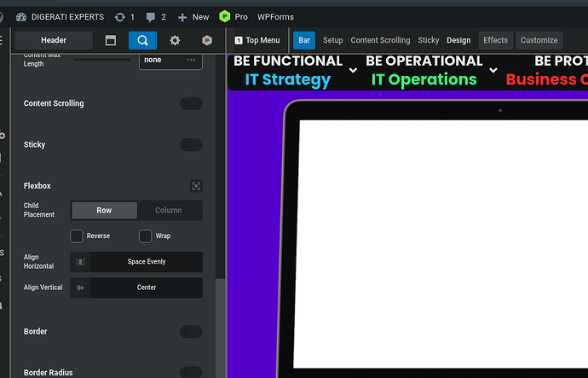Switch to the Design tab
This screenshot has height=378, width=588.
458,40
